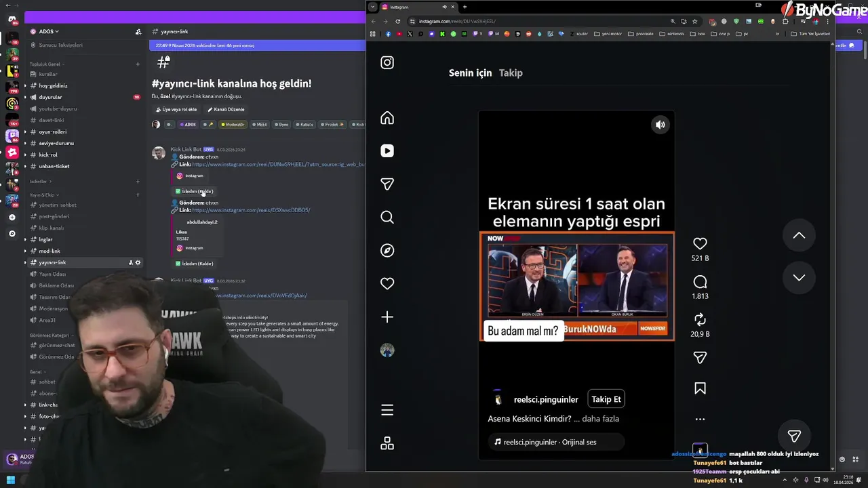Open reel comments showing 1.813
Screen dimensions: 868x488
(x=700, y=282)
